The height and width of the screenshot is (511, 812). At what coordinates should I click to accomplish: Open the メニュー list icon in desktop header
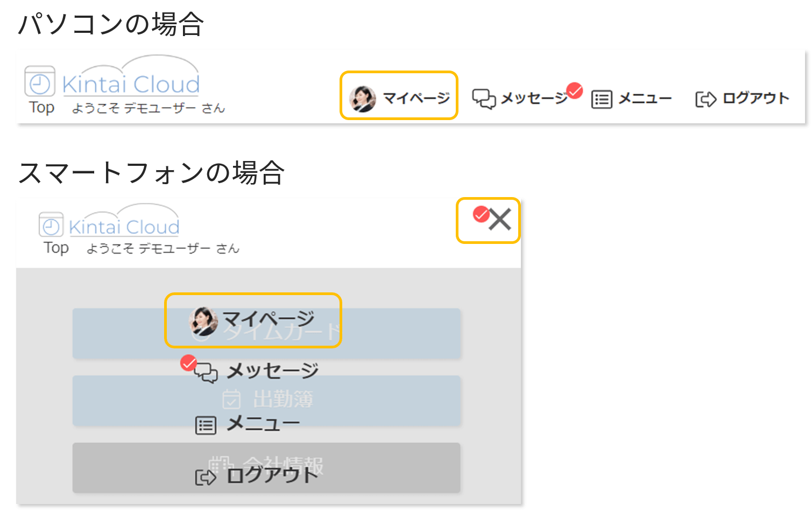pos(602,100)
